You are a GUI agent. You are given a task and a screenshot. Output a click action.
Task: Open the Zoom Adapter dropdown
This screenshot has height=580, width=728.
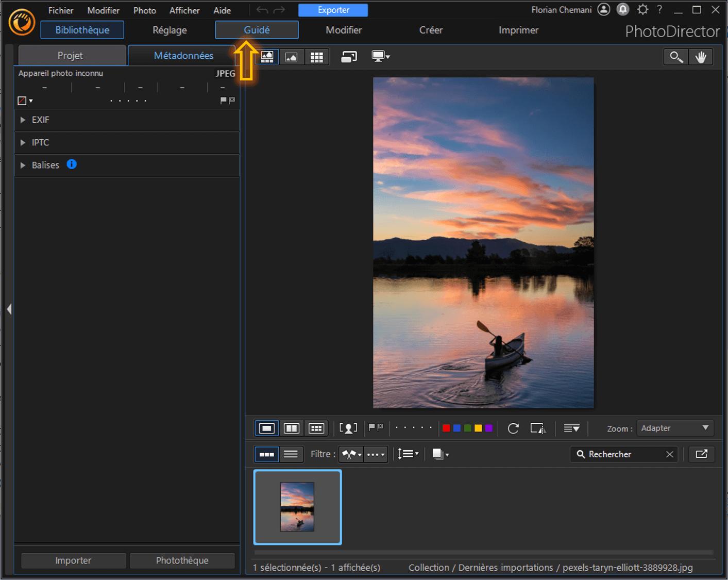coord(675,428)
